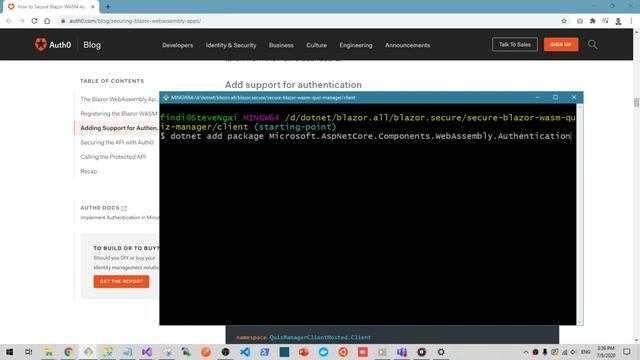Open Visual Studio Code on the taskbar
Screen dimensions: 640x360
[245, 352]
